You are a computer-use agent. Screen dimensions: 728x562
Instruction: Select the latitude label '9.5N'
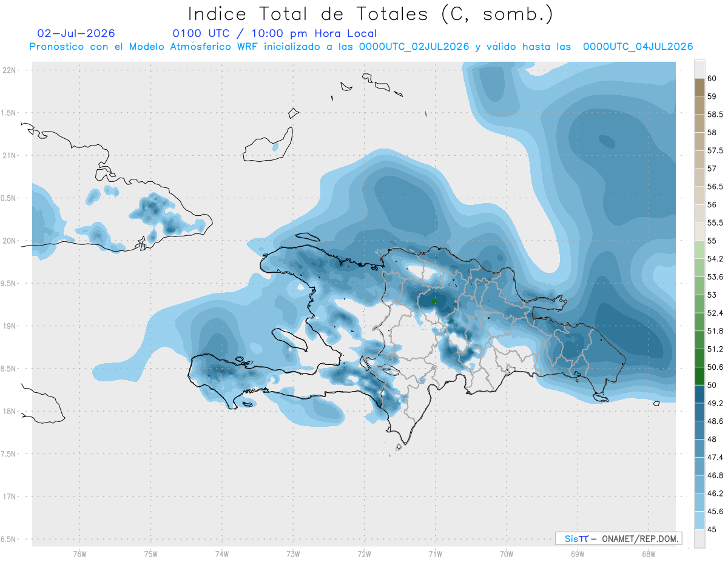click(9, 283)
